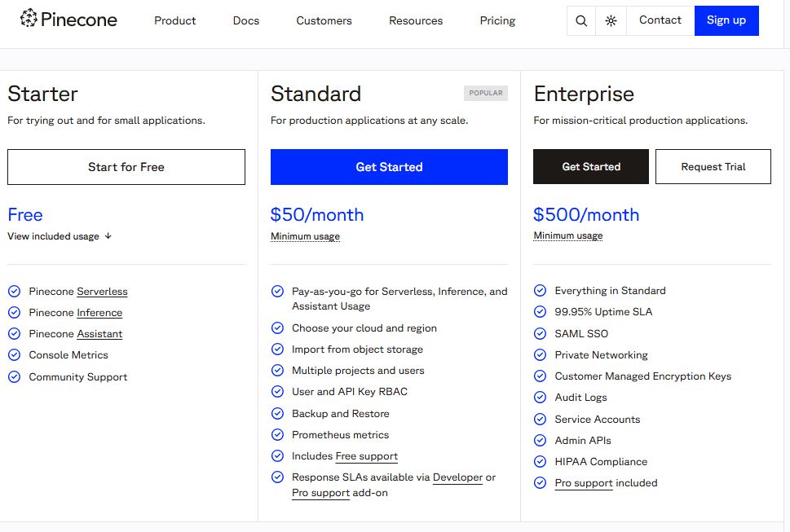The height and width of the screenshot is (532, 790).
Task: Click check icon beside 99.95% Uptime SLA
Action: pyautogui.click(x=540, y=312)
